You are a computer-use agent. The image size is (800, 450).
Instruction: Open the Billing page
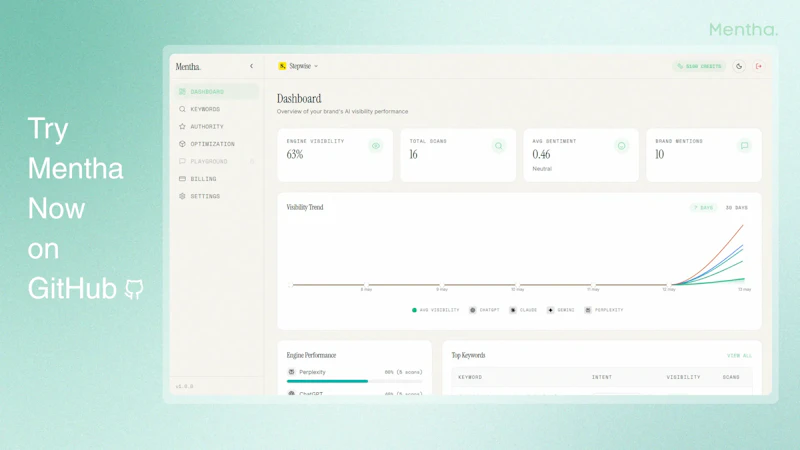pos(217,179)
